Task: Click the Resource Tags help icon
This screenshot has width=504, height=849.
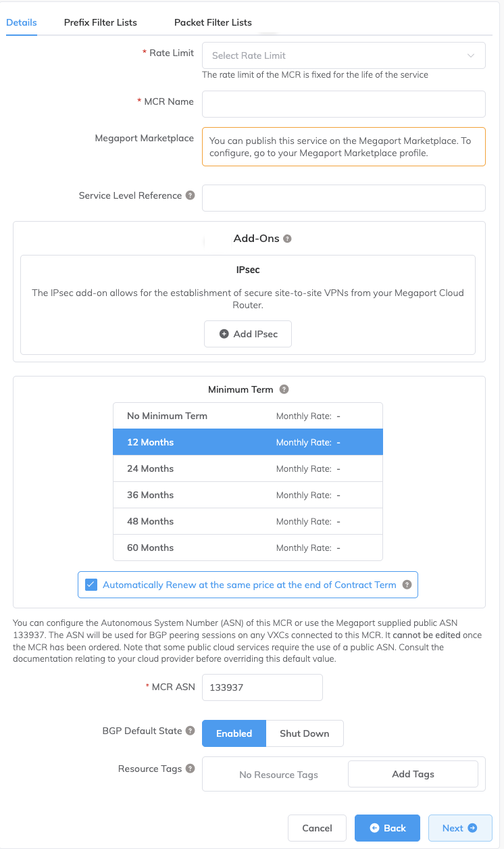Action: click(191, 769)
